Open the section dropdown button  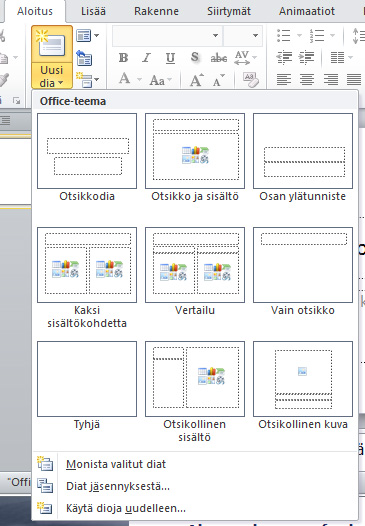(88, 80)
